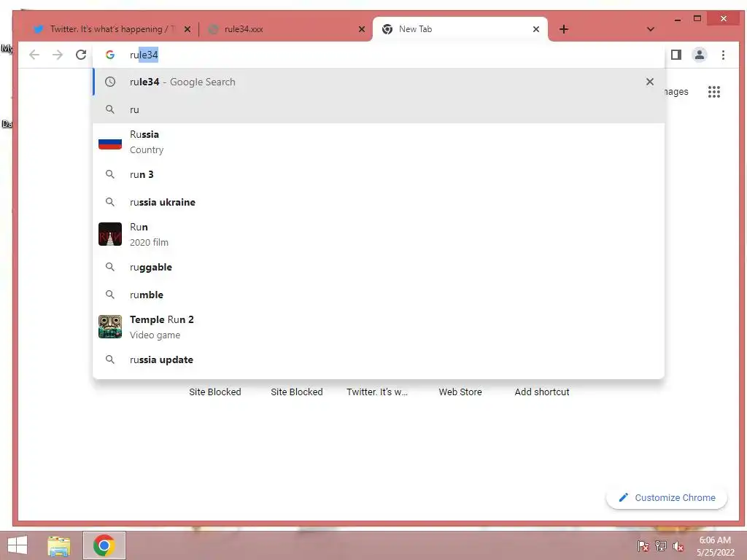Viewport: 747px width, 560px height.
Task: Click the Google icon in address bar
Action: coord(110,55)
